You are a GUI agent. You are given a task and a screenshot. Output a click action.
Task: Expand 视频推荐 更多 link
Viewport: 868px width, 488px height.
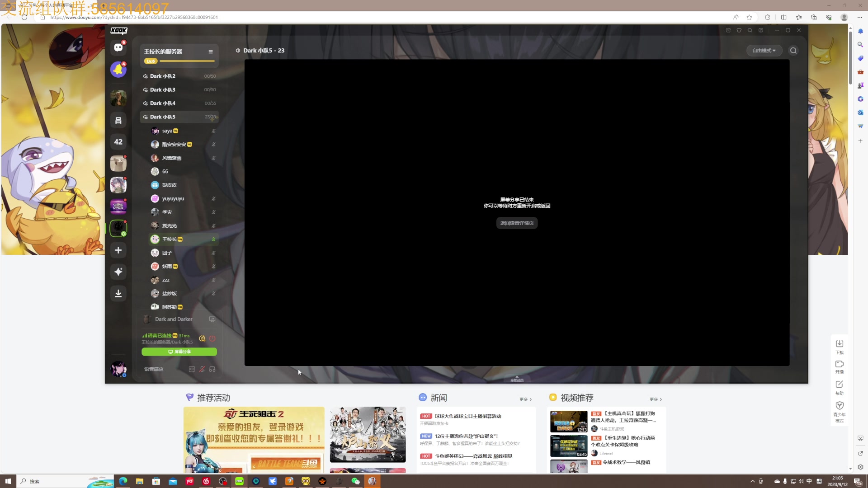(x=656, y=399)
